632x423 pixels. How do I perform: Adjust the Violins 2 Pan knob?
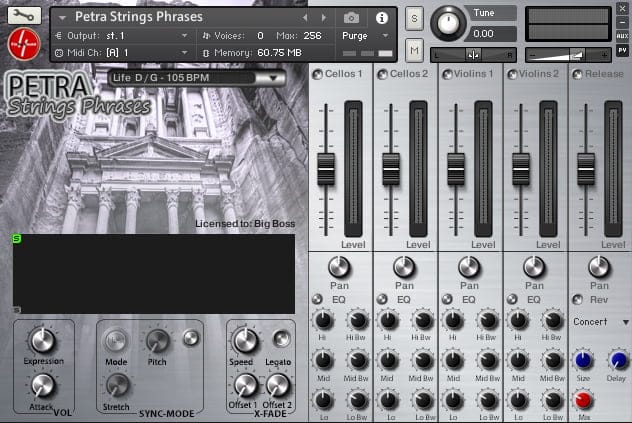pos(534,267)
